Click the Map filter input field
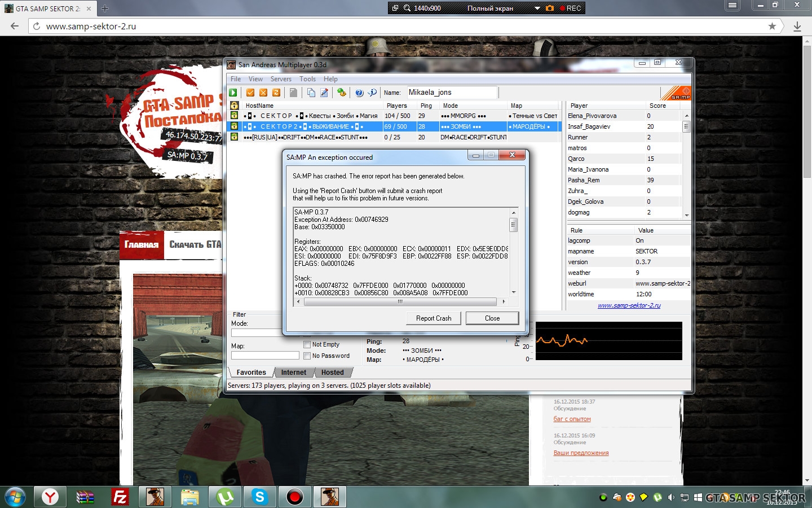Viewport: 812px width, 508px height. [x=265, y=356]
